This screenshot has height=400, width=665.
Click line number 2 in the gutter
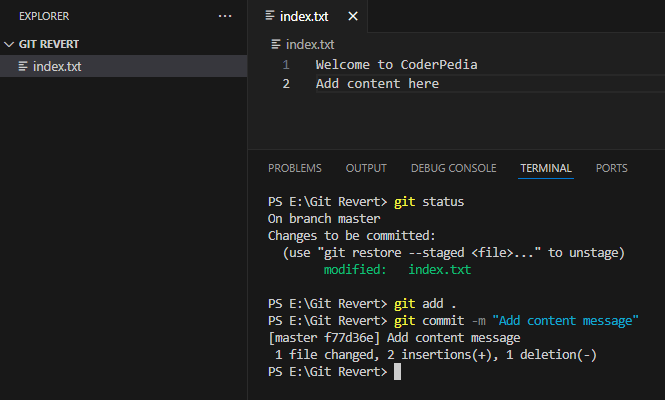pos(286,84)
